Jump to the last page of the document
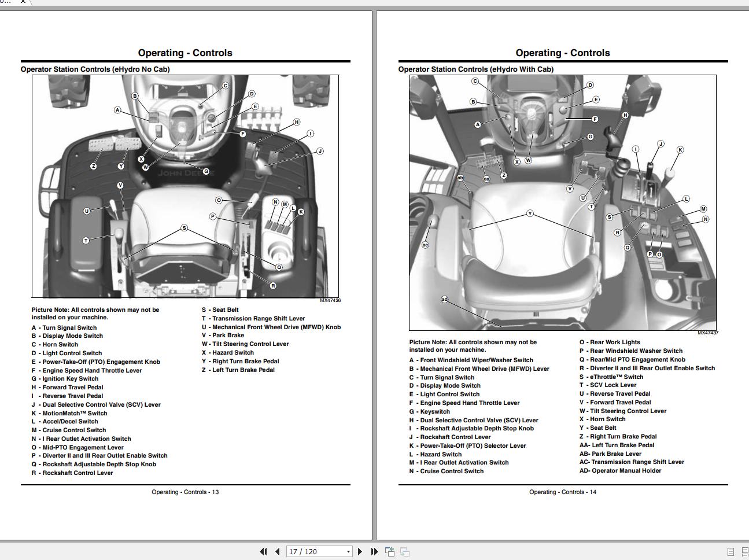Image resolution: width=749 pixels, height=560 pixels. tap(374, 552)
